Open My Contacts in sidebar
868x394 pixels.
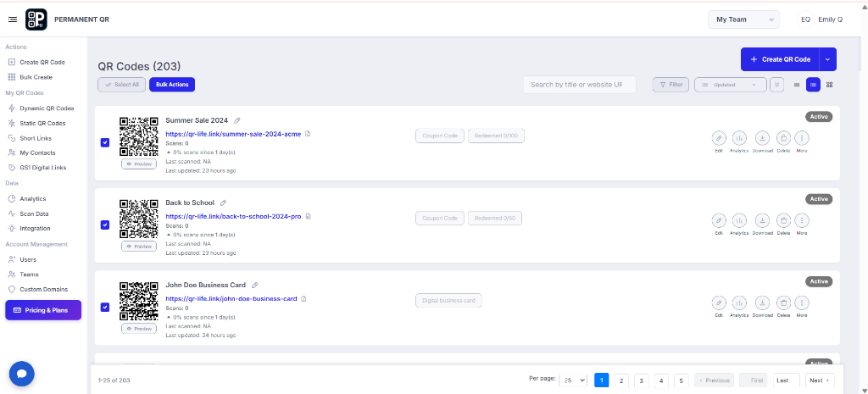32,153
